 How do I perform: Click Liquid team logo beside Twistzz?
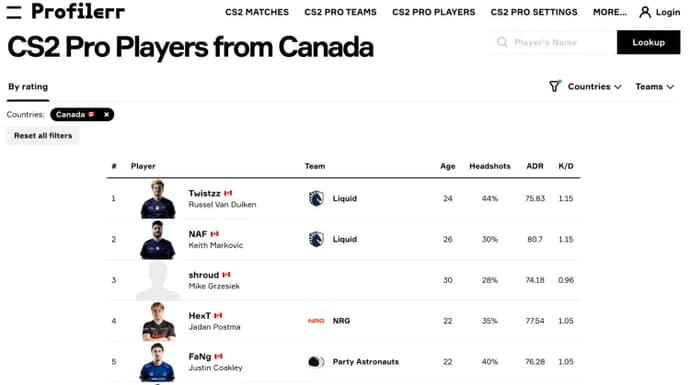pos(316,198)
